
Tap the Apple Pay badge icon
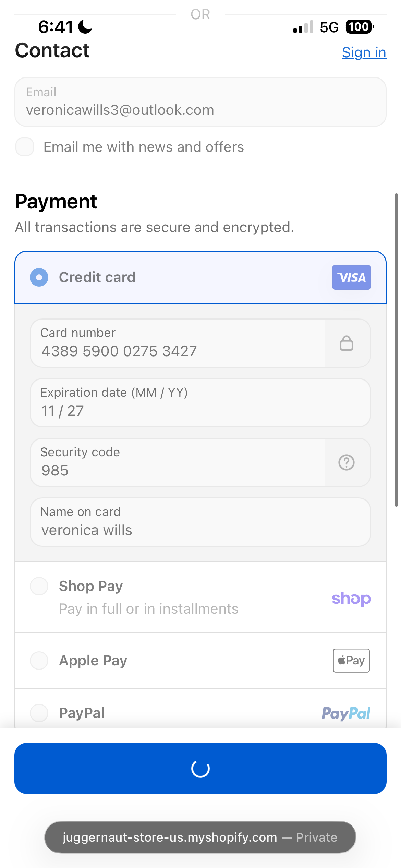coord(351,660)
